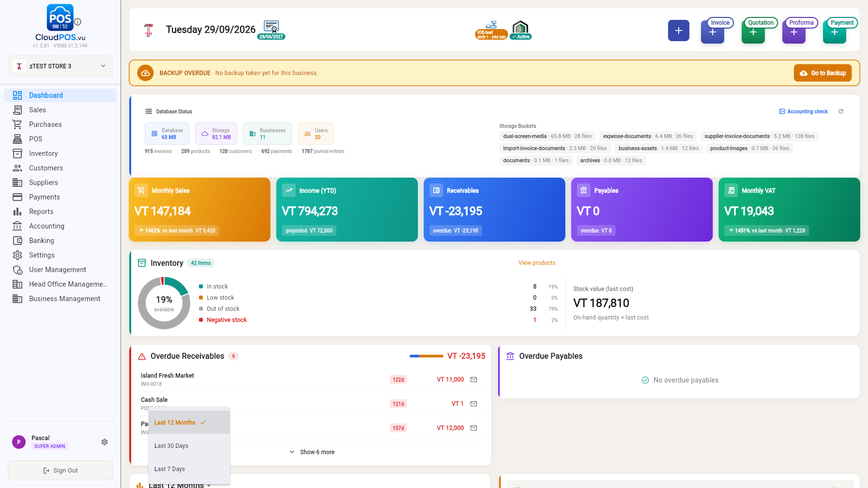Screen dimensions: 868x488
Task: Click the Sign Out button
Action: coord(60,470)
